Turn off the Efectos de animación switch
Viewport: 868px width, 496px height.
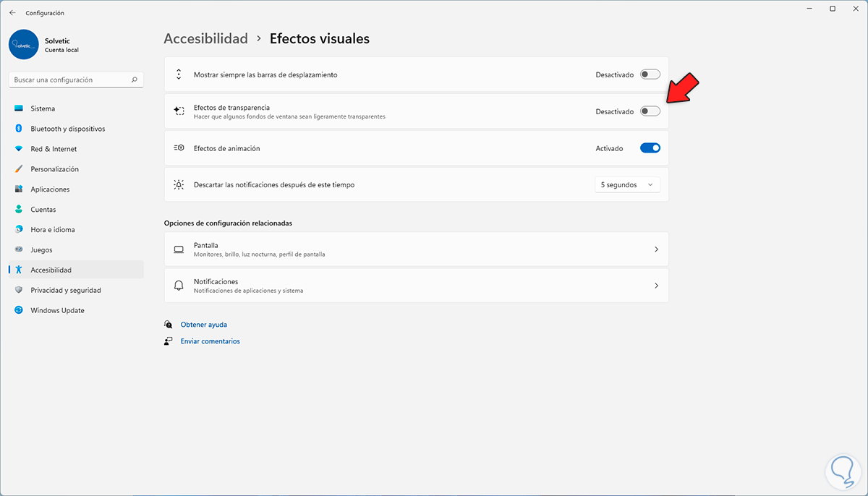pos(650,148)
